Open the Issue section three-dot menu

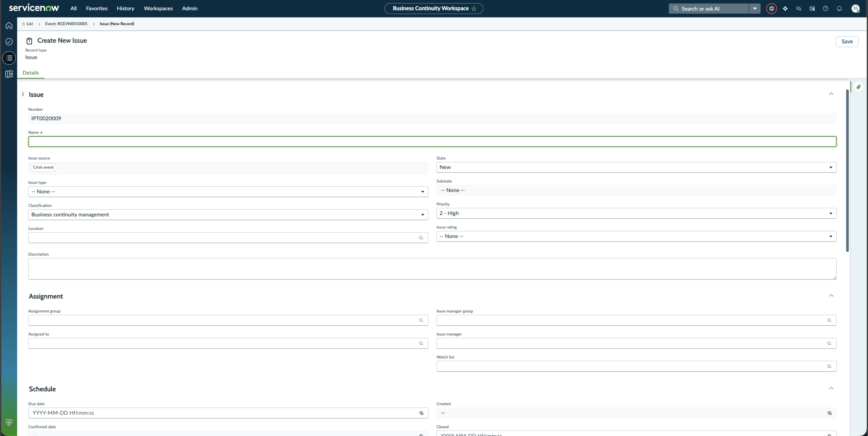click(x=23, y=94)
